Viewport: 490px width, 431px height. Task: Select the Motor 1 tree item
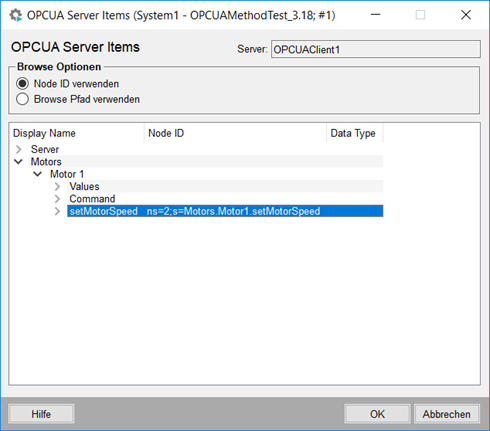click(x=67, y=174)
